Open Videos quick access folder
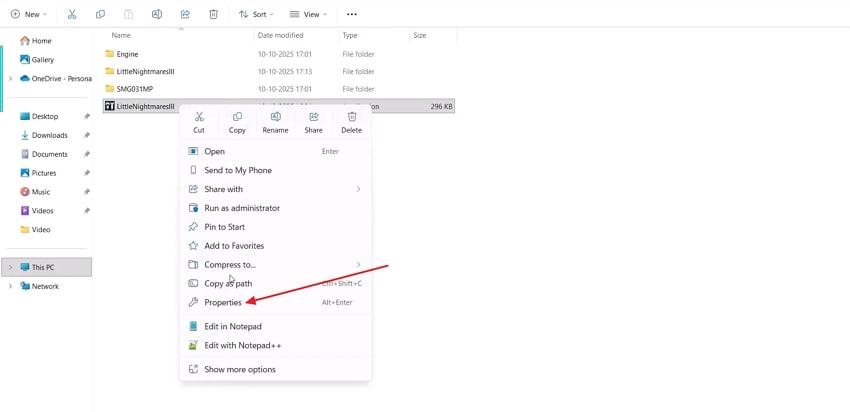The image size is (850, 412). (37, 211)
